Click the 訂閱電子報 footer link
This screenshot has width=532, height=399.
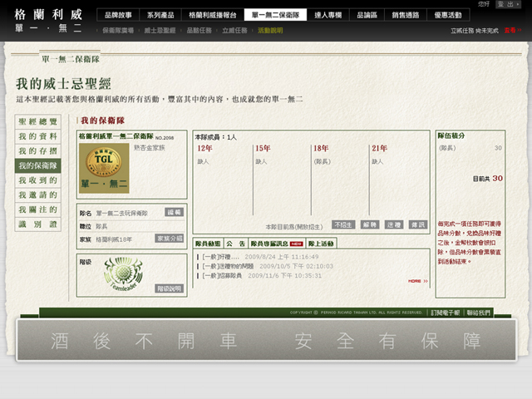[446, 313]
